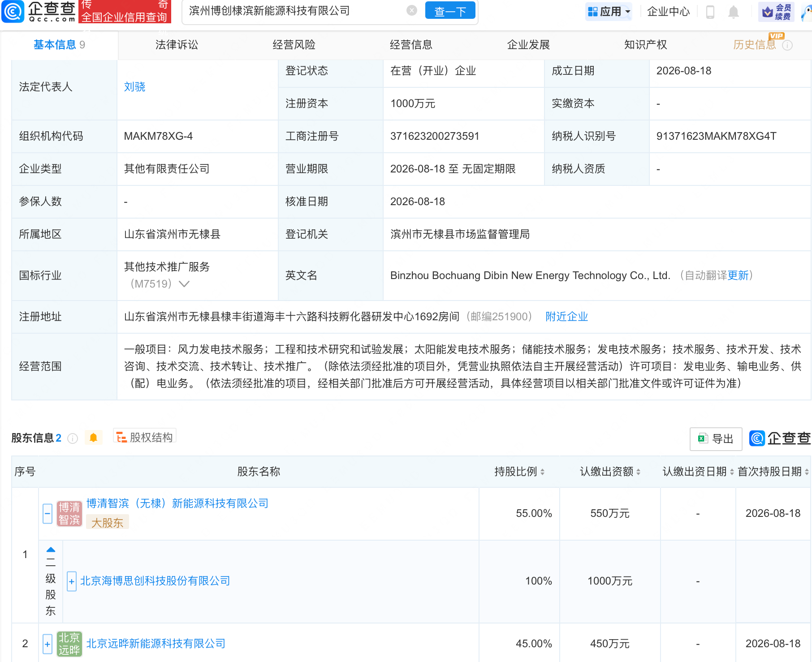The image size is (812, 662).
Task: Collapse the 二级股东 section arrow
Action: [x=51, y=550]
